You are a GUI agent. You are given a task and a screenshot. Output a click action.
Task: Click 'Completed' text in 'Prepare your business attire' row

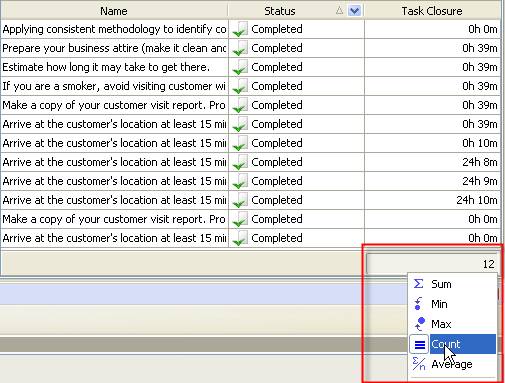[277, 48]
